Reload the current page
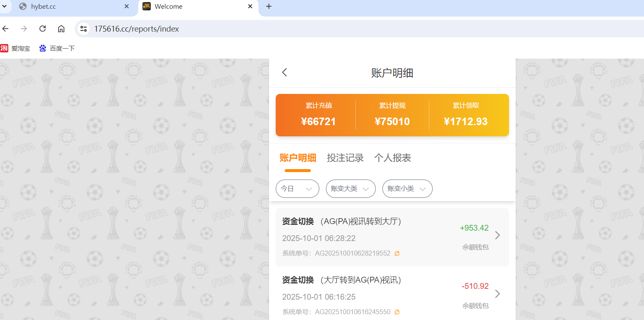Screen dimensions: 644x320 click(42, 28)
